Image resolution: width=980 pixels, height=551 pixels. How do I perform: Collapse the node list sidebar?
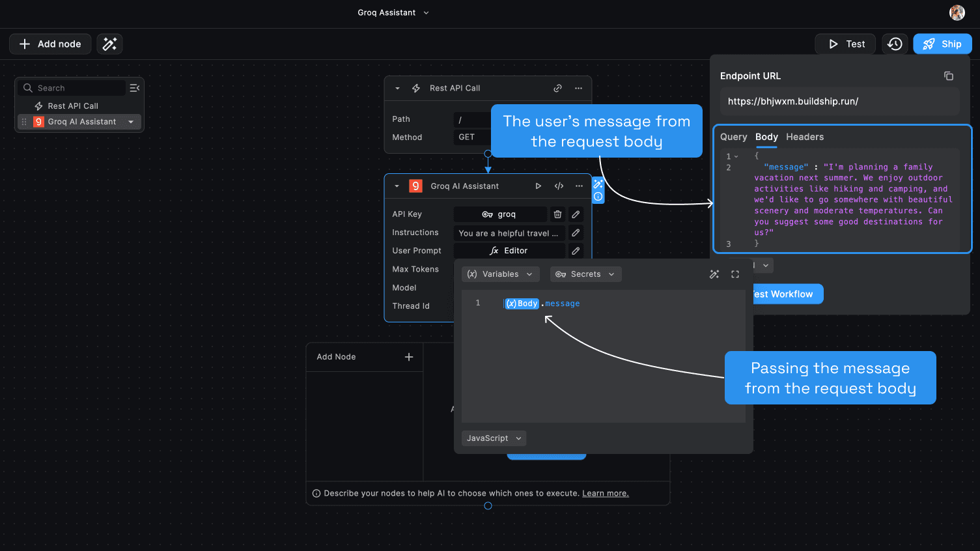click(135, 88)
